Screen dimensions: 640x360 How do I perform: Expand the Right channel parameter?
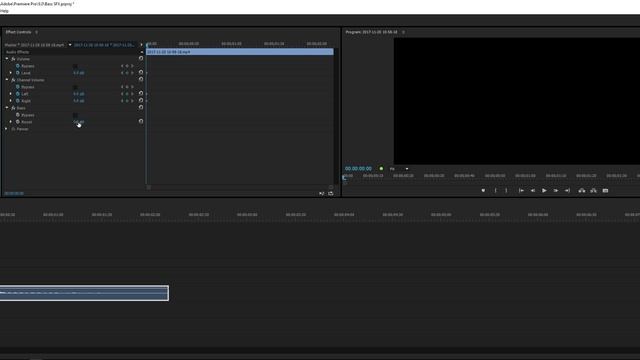pos(11,100)
